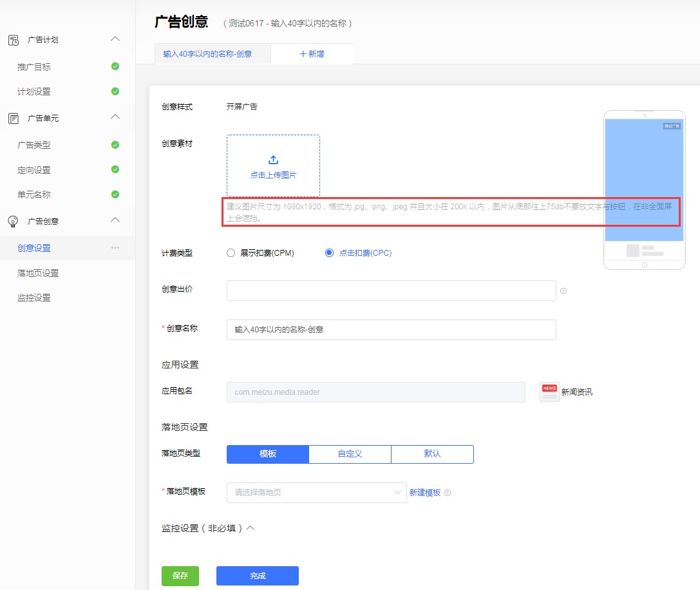Select the 点击扣费(CPC) billing option

[x=329, y=252]
